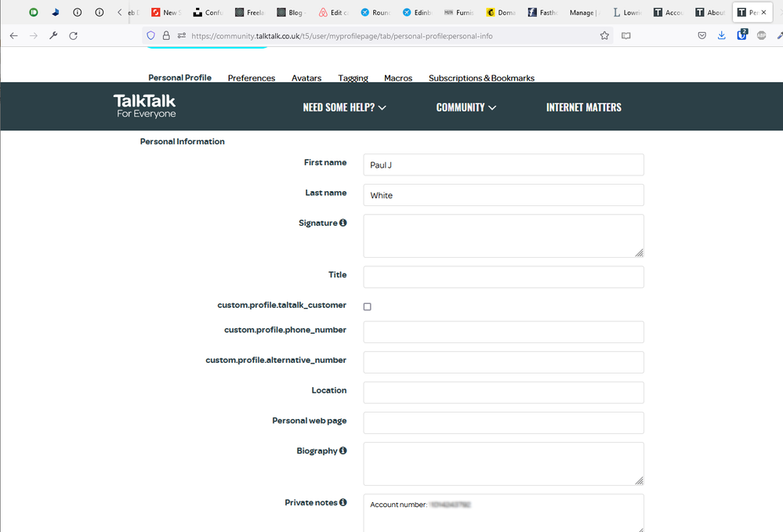This screenshot has height=532, width=783.
Task: Expand the NEED SOME HELP? menu
Action: click(345, 107)
